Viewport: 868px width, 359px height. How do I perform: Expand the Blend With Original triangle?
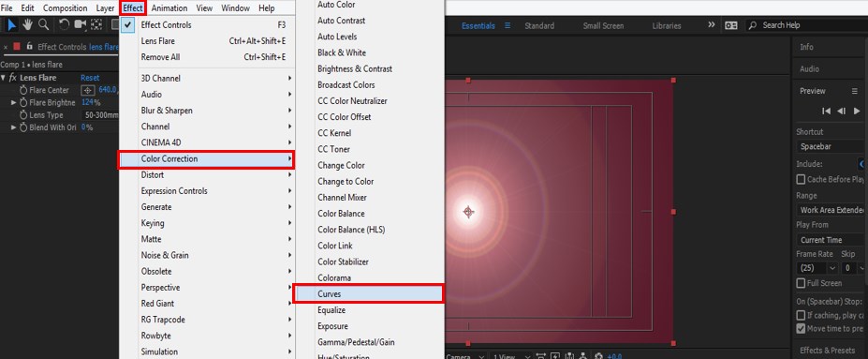(14, 127)
